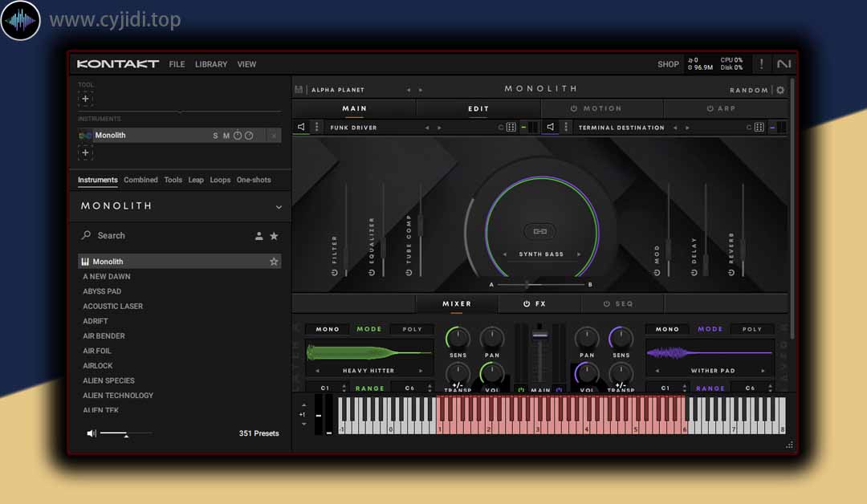Screen dimensions: 867x504
Task: Set layer A mode to MONO
Action: tap(328, 329)
